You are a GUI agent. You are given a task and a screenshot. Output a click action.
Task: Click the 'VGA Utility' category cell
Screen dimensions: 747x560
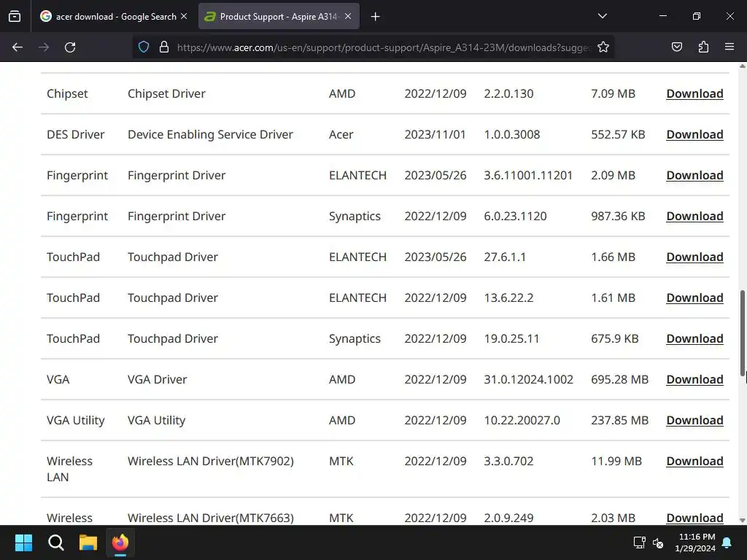[75, 421]
